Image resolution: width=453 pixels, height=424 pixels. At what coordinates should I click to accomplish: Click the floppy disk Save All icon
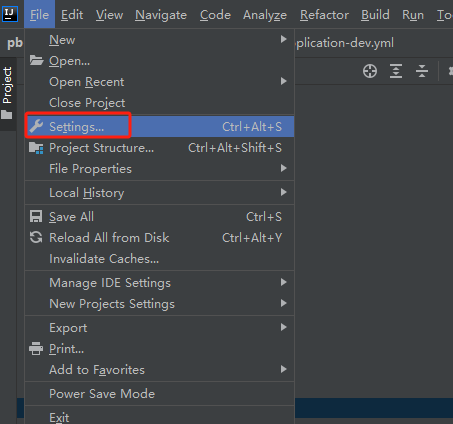36,216
